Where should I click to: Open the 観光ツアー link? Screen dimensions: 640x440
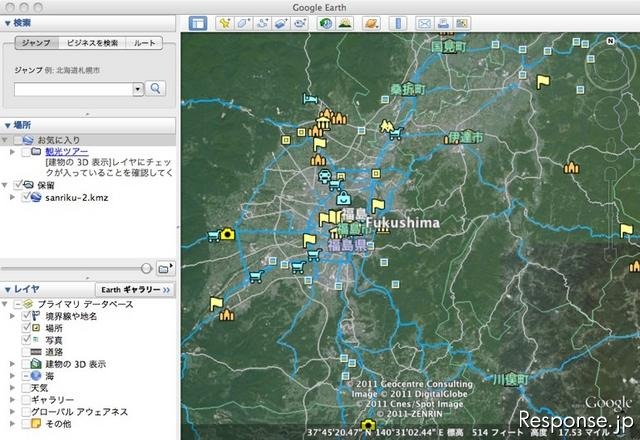point(67,152)
